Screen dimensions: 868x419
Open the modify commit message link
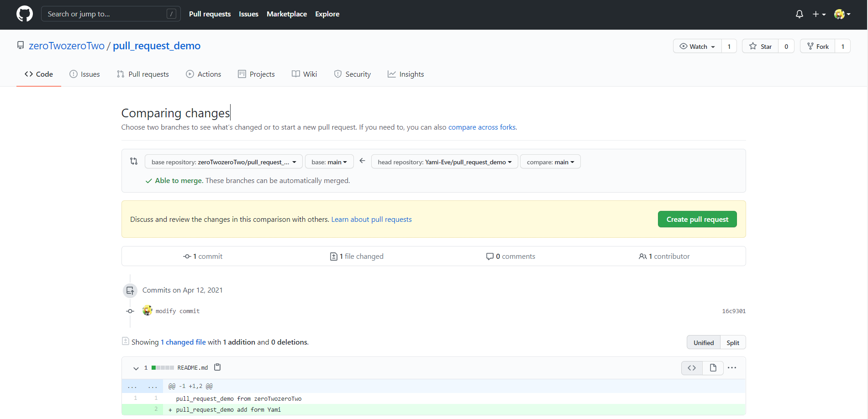point(178,311)
